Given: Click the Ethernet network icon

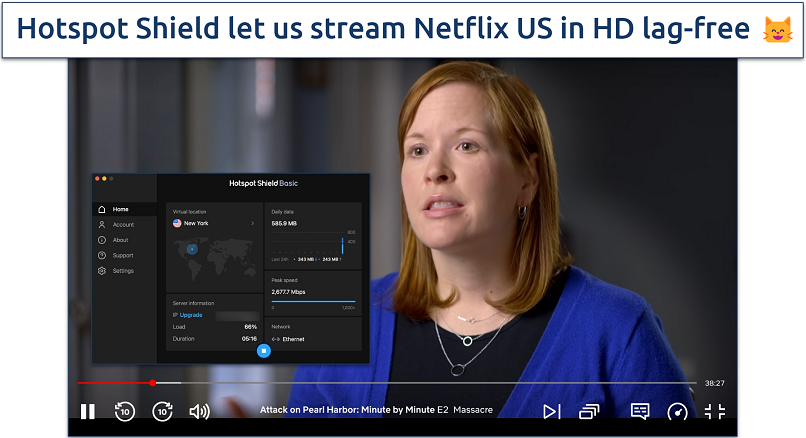Looking at the screenshot, I should click(x=276, y=339).
